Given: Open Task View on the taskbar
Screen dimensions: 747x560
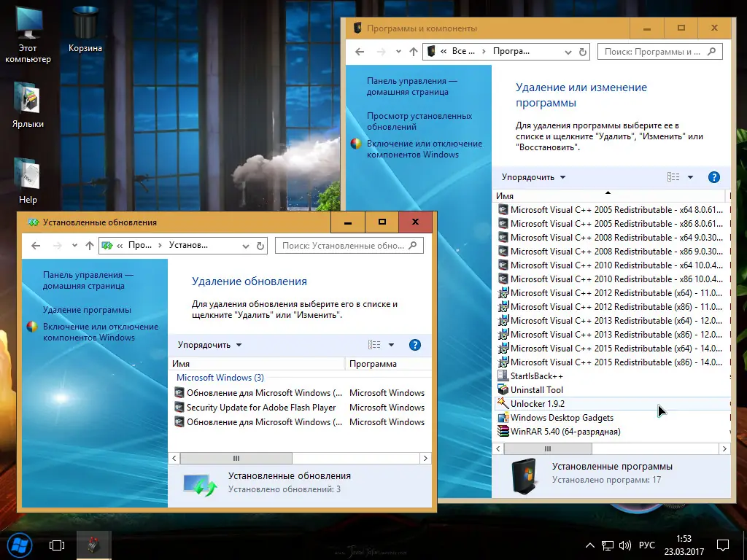Looking at the screenshot, I should (x=57, y=545).
